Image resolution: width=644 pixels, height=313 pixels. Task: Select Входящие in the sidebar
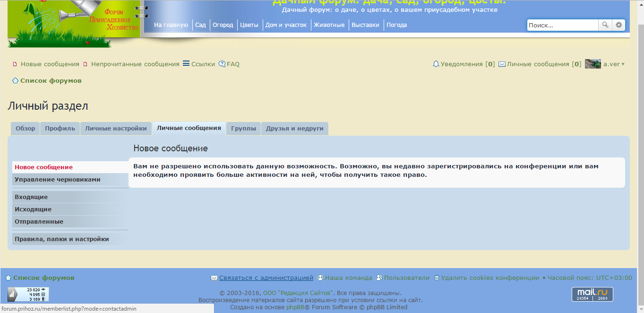tap(31, 197)
